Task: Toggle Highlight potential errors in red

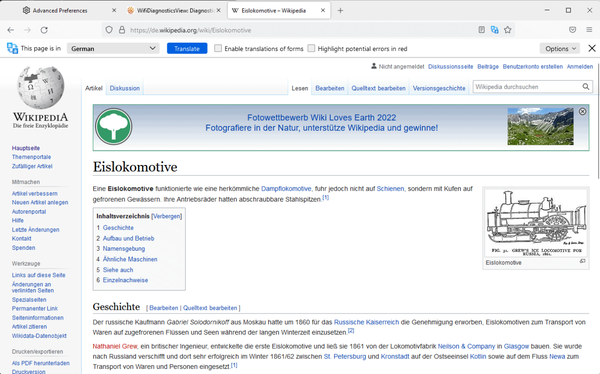Action: [311, 48]
